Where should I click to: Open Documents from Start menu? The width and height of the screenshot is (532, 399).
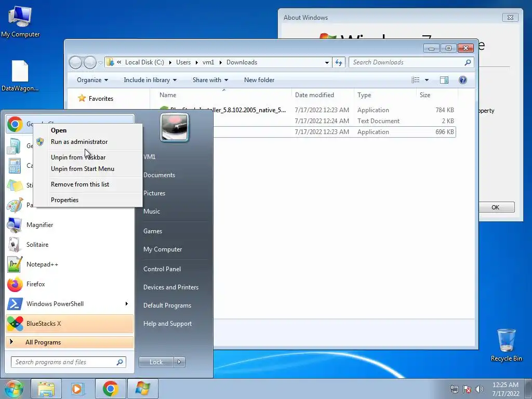click(x=159, y=175)
